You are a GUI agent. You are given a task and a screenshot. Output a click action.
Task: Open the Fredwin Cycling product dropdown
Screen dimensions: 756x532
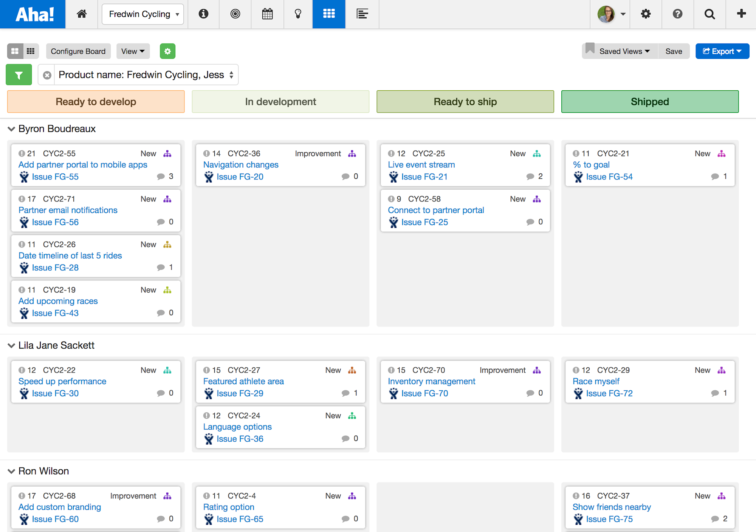tap(143, 14)
